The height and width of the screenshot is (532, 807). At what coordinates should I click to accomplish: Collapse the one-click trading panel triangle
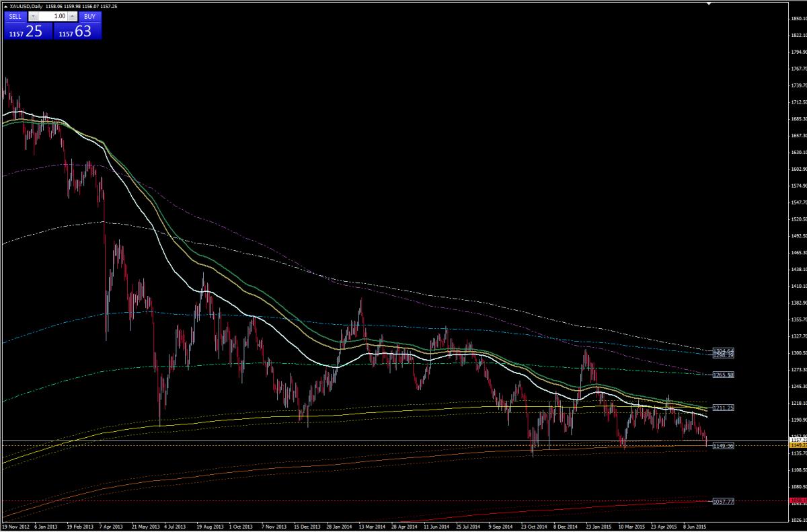5,5
